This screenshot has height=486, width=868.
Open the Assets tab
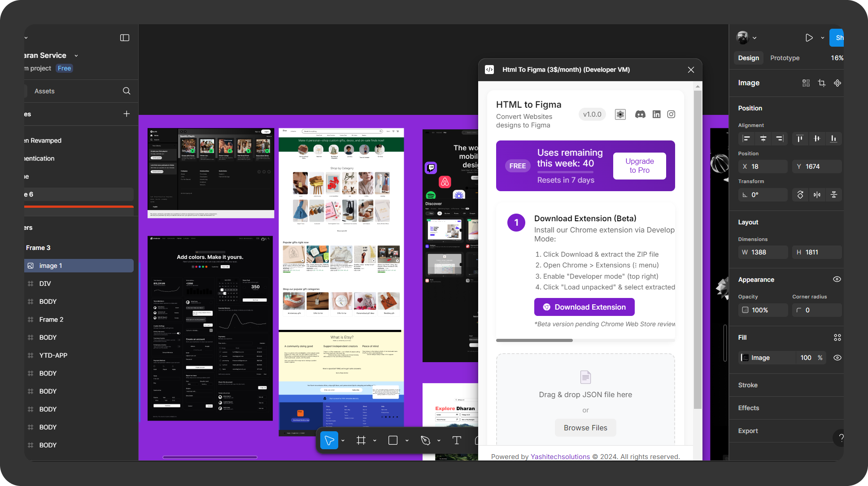click(x=44, y=91)
